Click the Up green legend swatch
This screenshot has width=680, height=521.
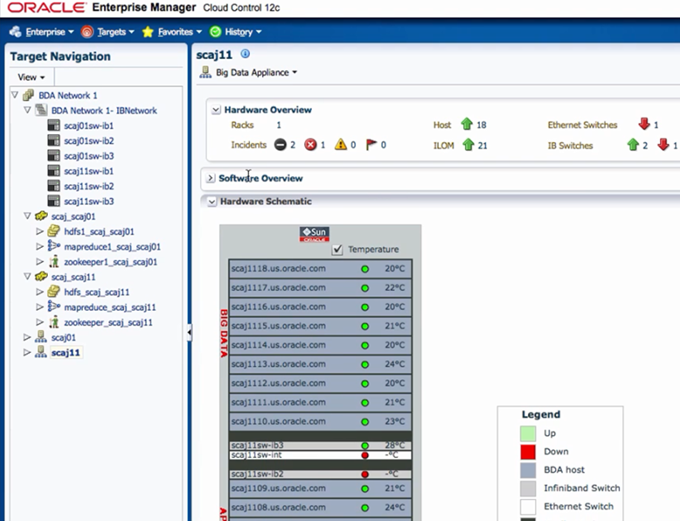pos(528,433)
